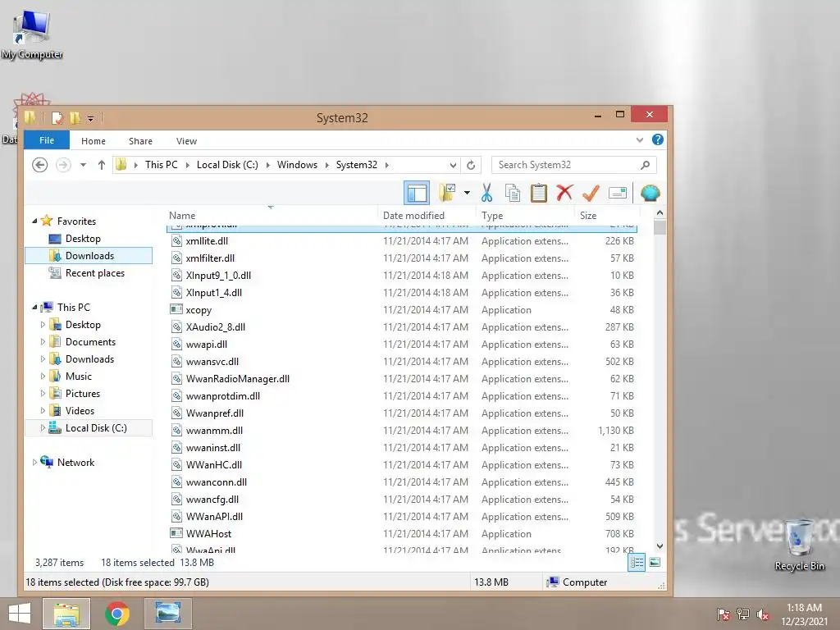Open Folder Options from the toolbar
The width and height of the screenshot is (840, 630).
(447, 193)
